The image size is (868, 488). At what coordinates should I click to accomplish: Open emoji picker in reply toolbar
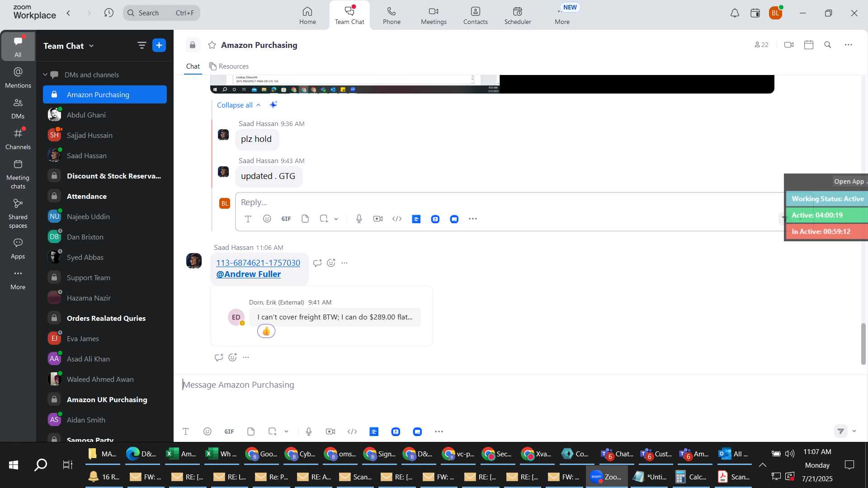[267, 219]
